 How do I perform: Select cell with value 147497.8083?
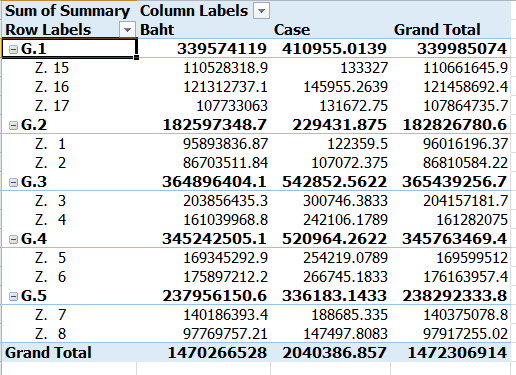pos(345,334)
